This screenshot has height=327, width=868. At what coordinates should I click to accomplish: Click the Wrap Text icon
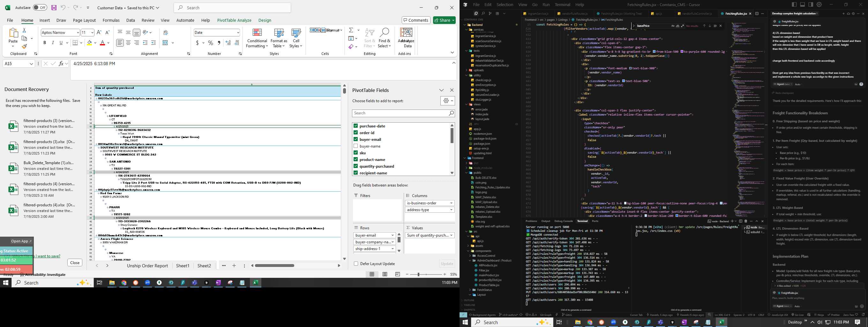click(x=165, y=32)
